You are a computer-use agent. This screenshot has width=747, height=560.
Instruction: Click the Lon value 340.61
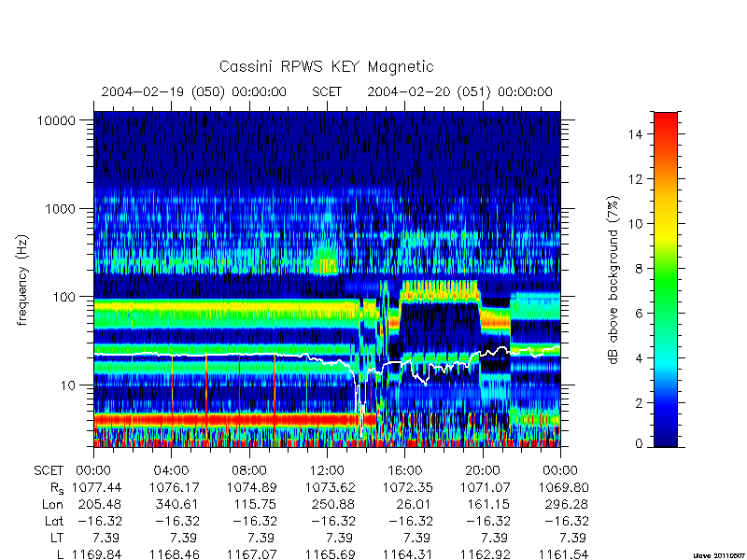(x=178, y=504)
